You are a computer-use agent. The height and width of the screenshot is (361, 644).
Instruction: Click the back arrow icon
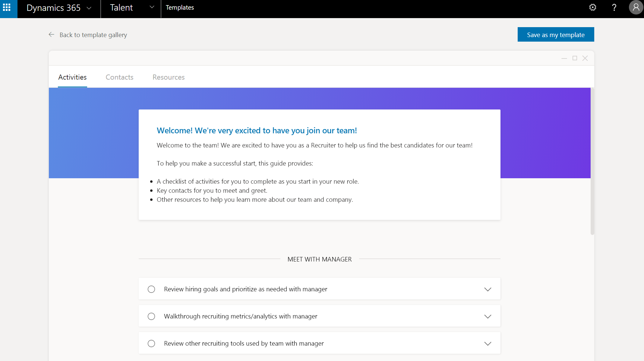click(x=52, y=35)
